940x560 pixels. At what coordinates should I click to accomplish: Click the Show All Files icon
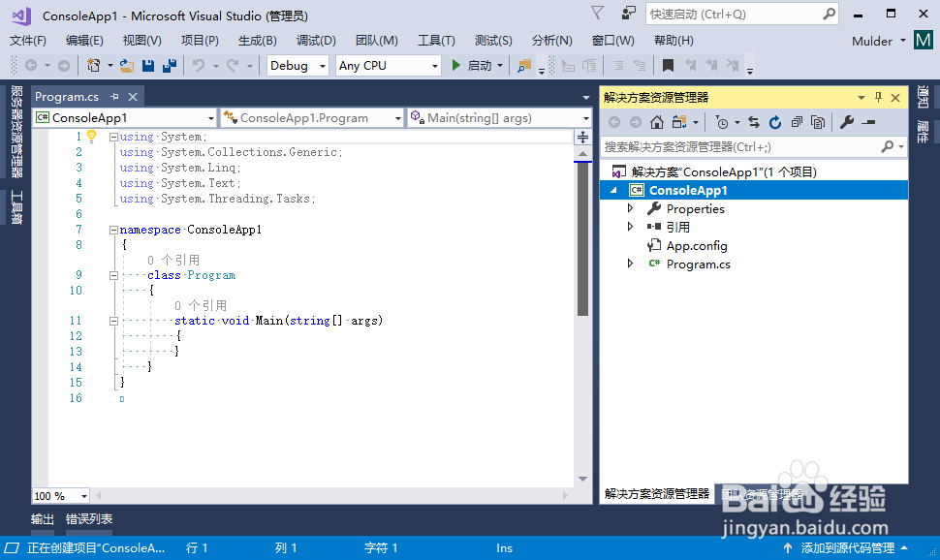(818, 122)
